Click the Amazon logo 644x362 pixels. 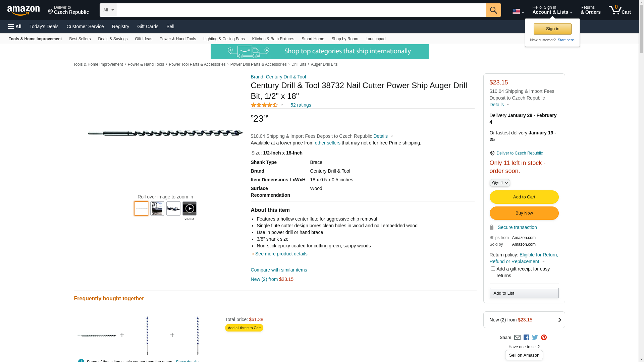coord(23,11)
